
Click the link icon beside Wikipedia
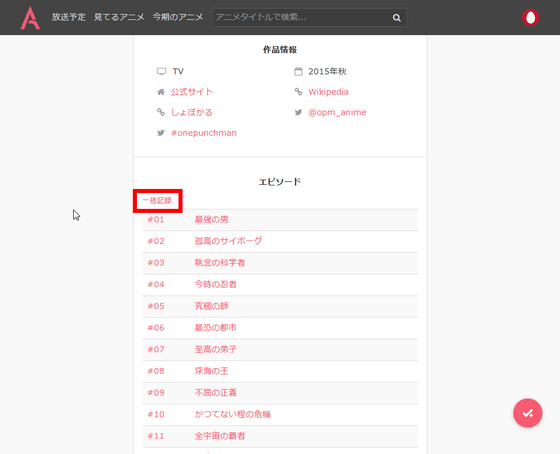(x=298, y=92)
